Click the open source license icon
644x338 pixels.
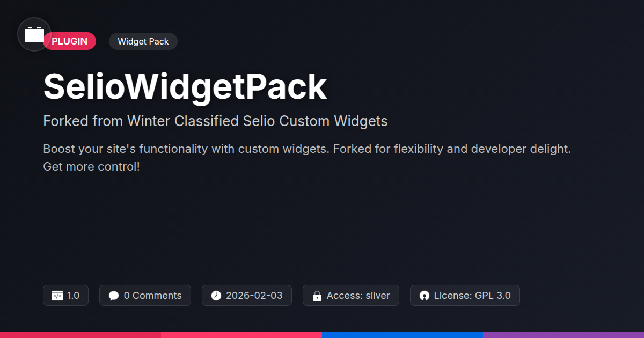(x=425, y=296)
